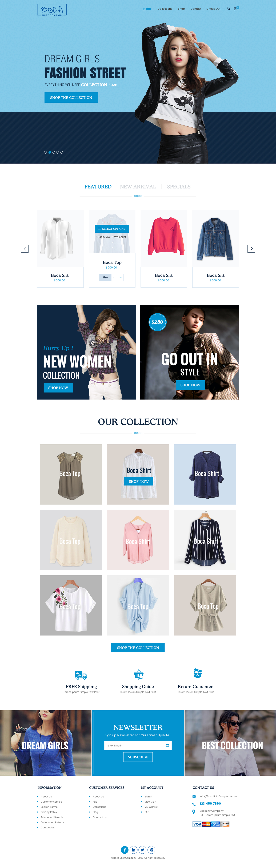Open Collections in top navigation
This screenshot has height=868, width=276.
coord(165,9)
